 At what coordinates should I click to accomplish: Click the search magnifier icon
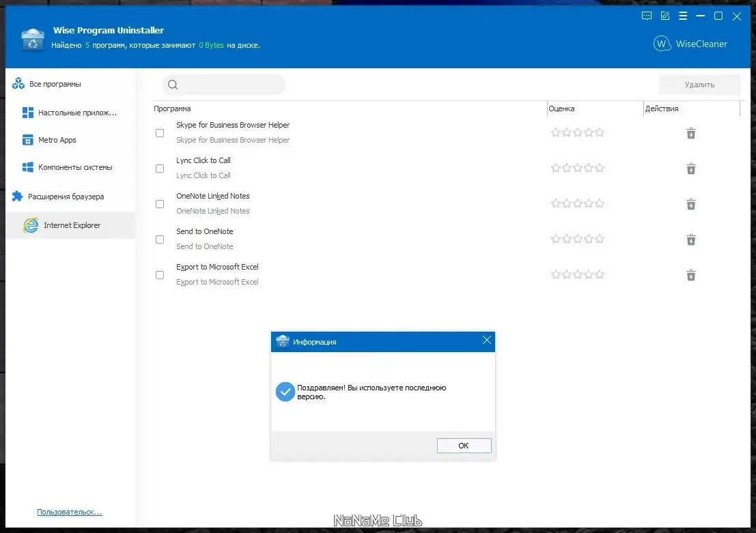point(173,85)
